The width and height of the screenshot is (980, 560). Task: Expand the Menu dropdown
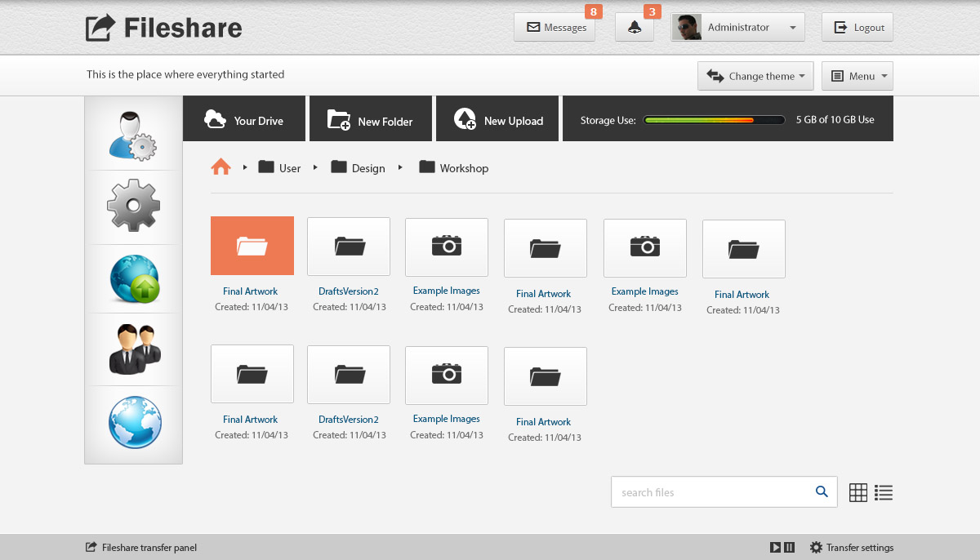tap(857, 76)
